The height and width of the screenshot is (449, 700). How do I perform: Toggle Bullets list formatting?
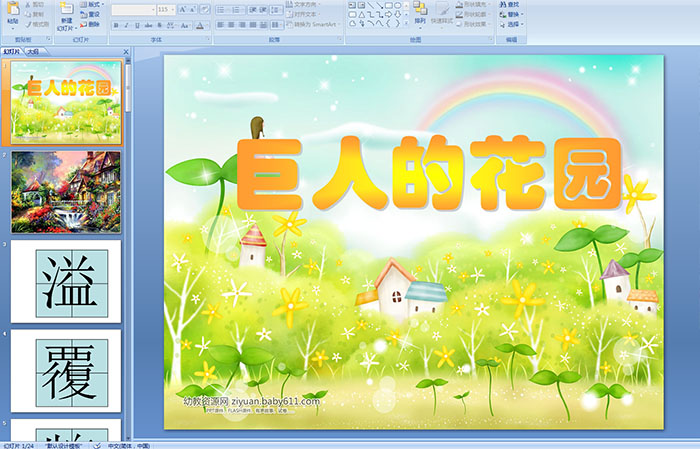(223, 10)
